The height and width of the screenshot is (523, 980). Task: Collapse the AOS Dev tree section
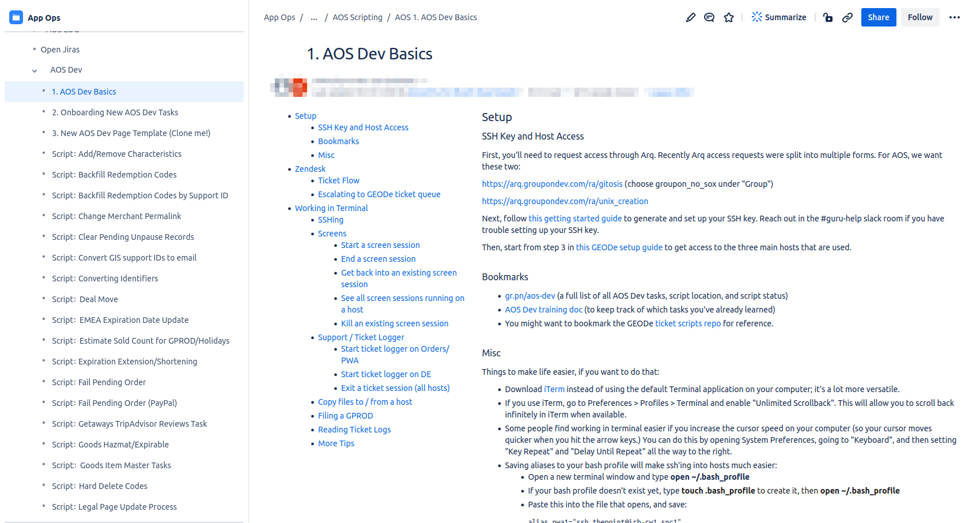pos(35,70)
